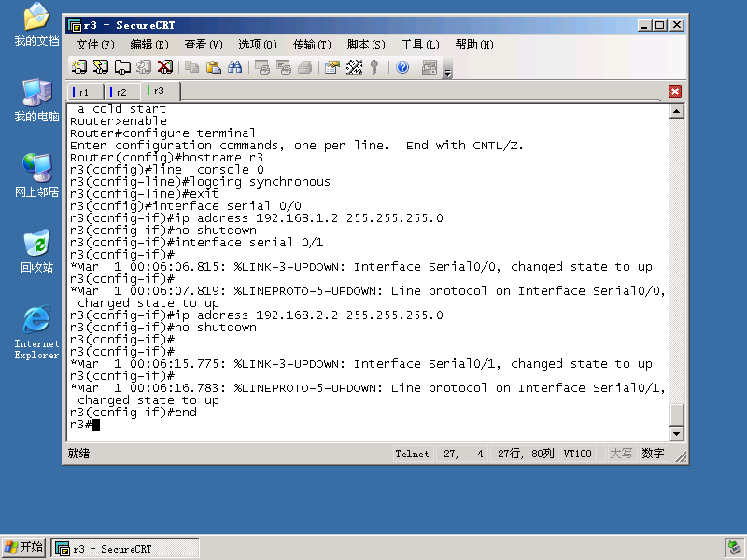Click the Disconnect red X icon
The height and width of the screenshot is (560, 747).
pos(165,67)
